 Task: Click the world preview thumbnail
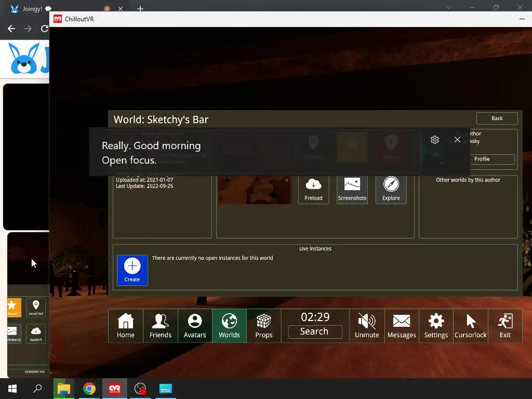coord(255,189)
